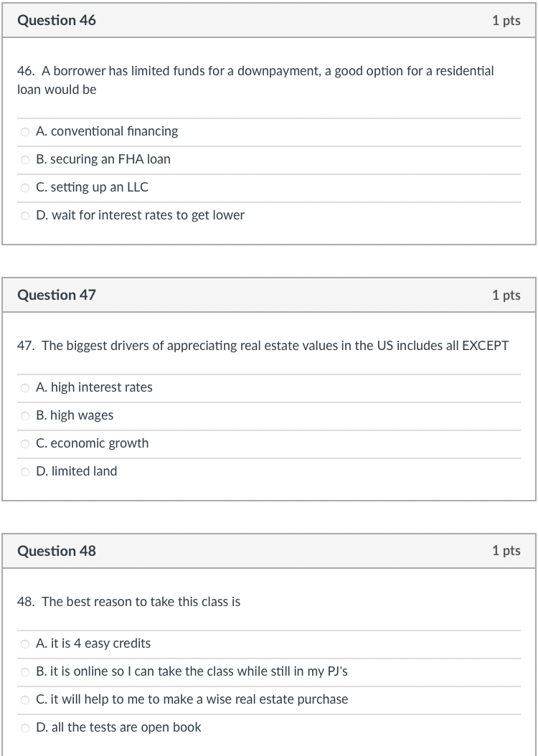Select option D. limited land
This screenshot has height=756, width=538.
(24, 471)
